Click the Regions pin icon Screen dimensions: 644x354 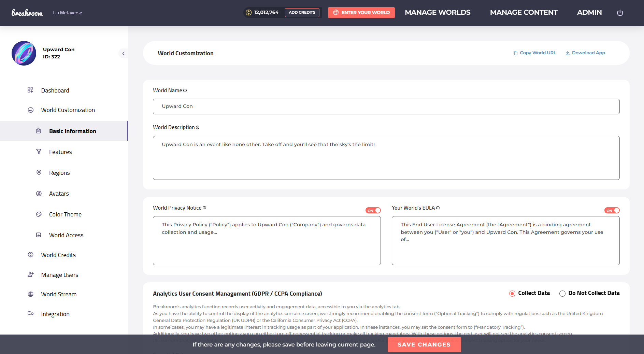pyautogui.click(x=39, y=172)
